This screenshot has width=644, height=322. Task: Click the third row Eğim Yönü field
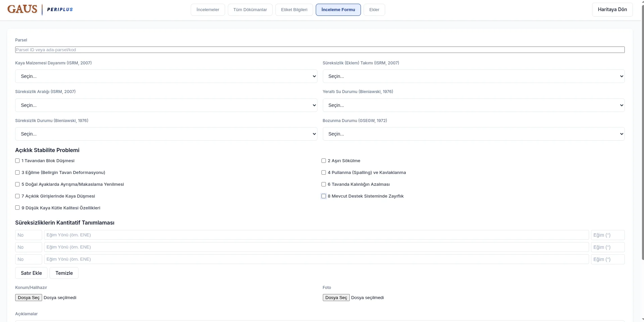coord(316,259)
